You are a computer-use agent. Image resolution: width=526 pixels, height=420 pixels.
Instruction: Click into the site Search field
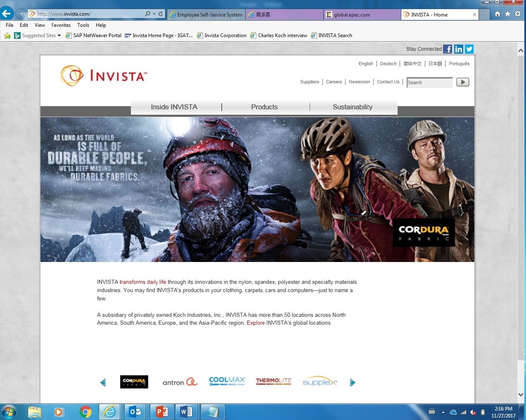429,83
